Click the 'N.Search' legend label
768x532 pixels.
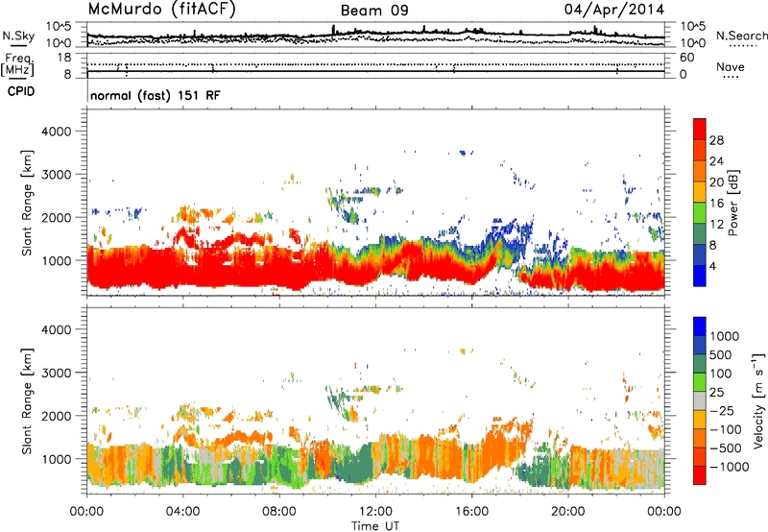[x=741, y=36]
